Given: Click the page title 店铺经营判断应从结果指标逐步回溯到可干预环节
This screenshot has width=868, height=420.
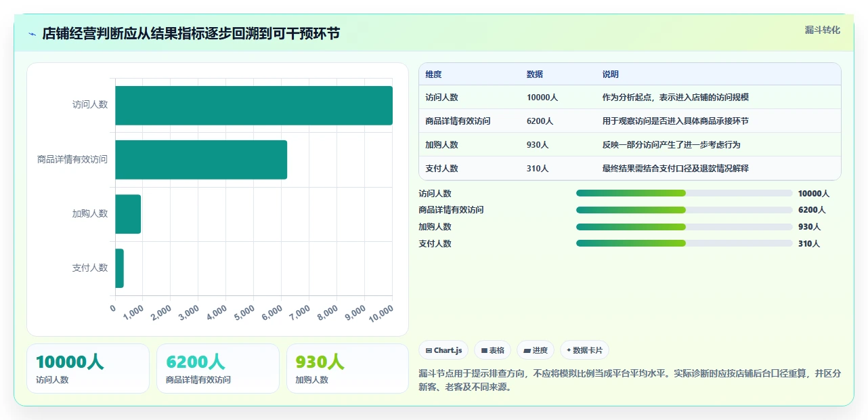Looking at the screenshot, I should pyautogui.click(x=191, y=34).
